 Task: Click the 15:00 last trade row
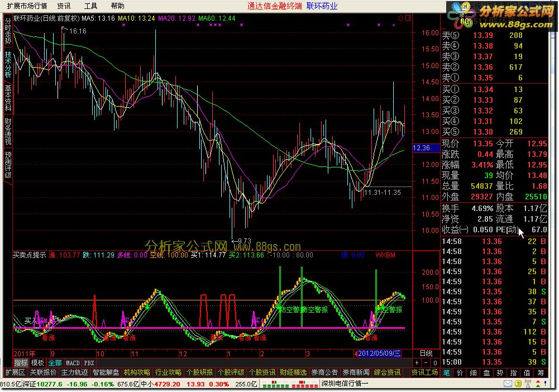(494, 362)
